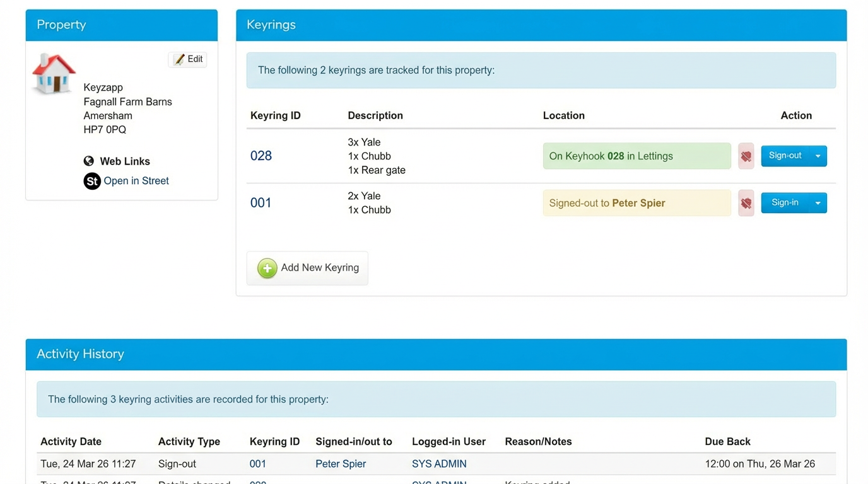Viewport: 868px width, 484px height.
Task: Open Peter Spier in the activity history row
Action: pyautogui.click(x=341, y=464)
